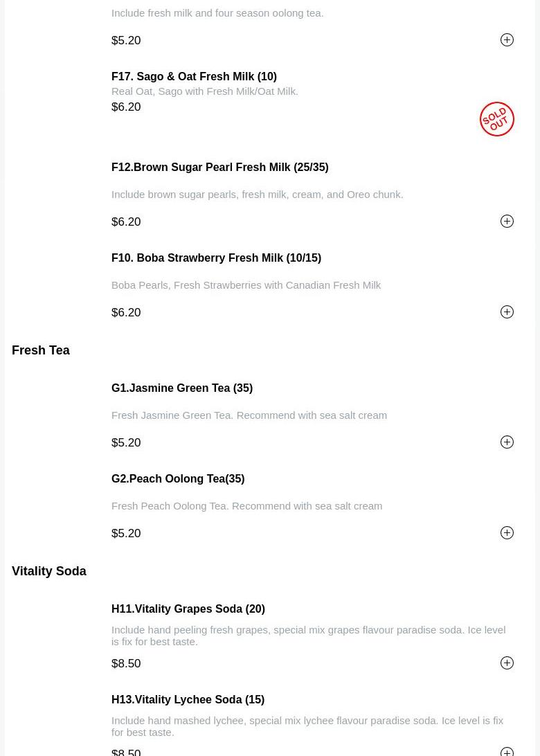Add F10 Boba Strawberry Fresh Milk
The image size is (540, 756).
507,312
